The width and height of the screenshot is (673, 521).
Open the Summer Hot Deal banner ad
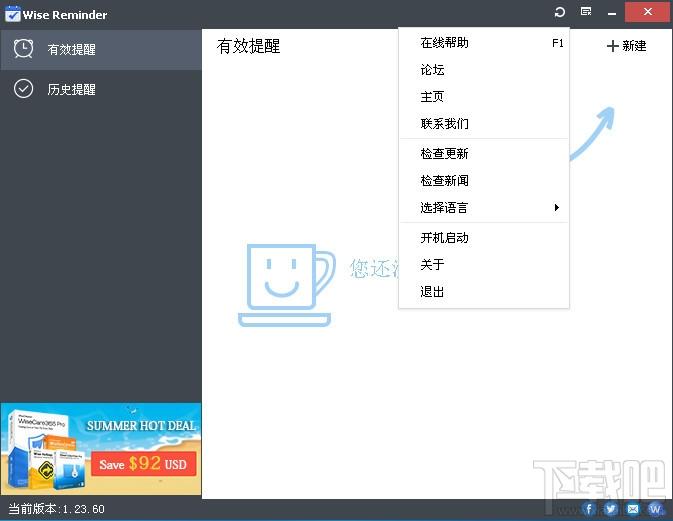101,449
